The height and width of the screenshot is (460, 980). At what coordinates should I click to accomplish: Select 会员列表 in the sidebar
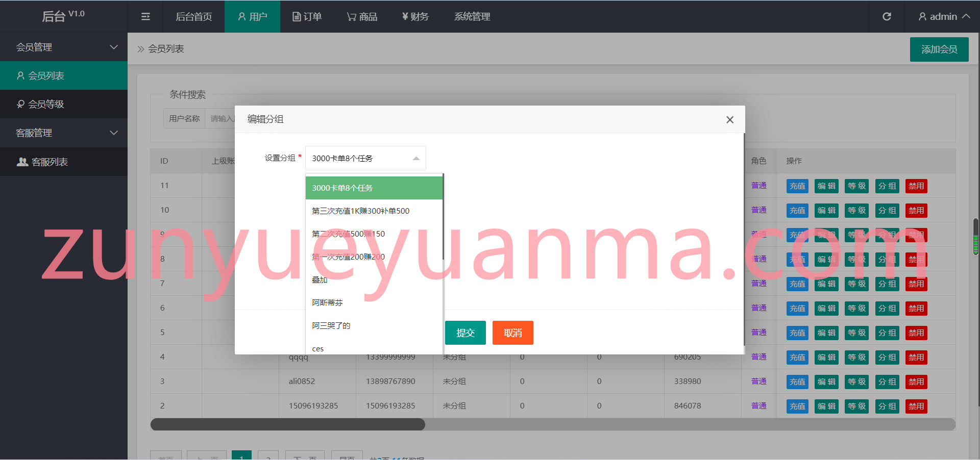click(x=64, y=75)
